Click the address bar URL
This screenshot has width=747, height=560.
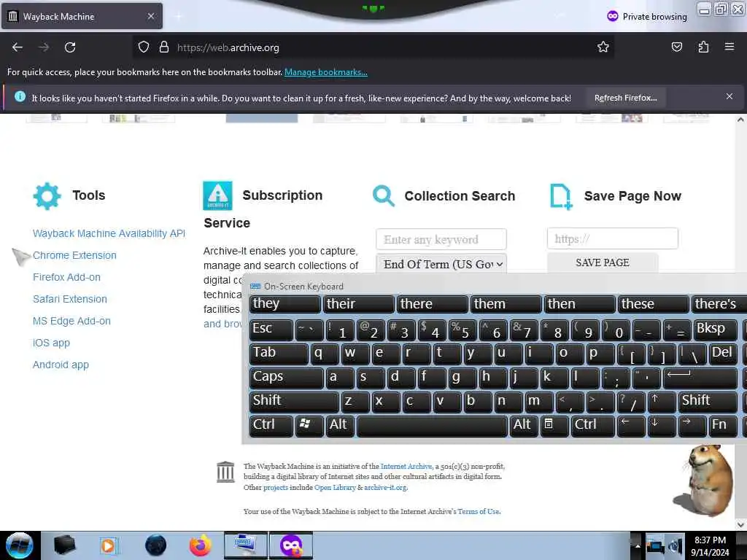tap(228, 47)
